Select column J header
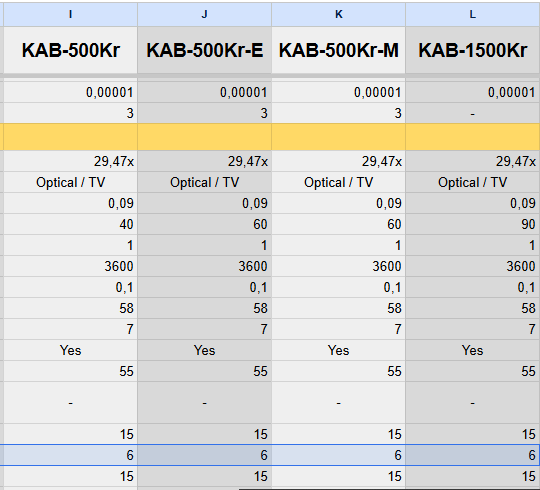Viewport: 540px width, 490px height. pos(205,14)
